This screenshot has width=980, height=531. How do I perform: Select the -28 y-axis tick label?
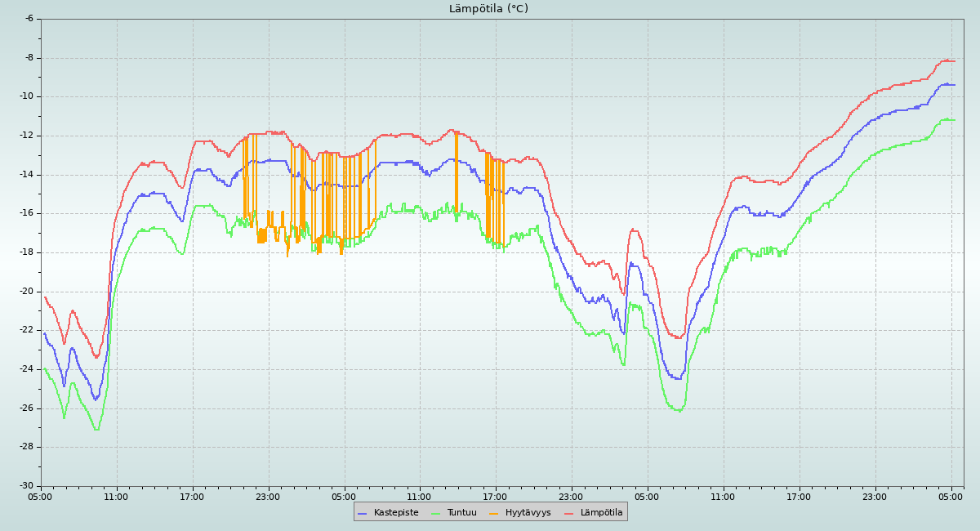[27, 447]
